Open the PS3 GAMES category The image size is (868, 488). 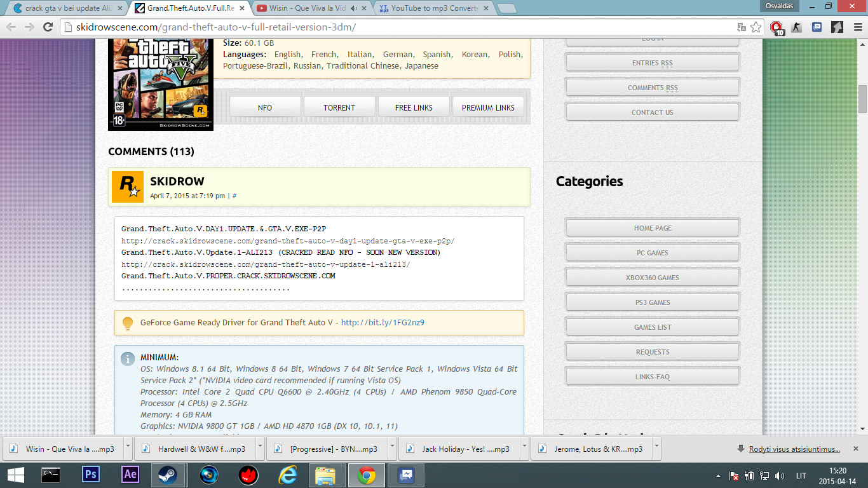(653, 302)
